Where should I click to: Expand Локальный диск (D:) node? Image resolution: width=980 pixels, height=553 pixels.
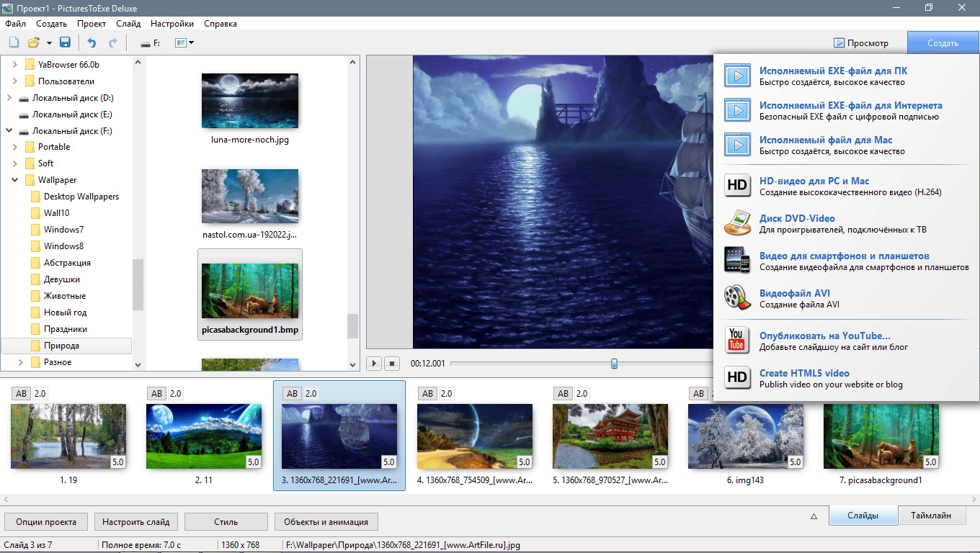(x=9, y=98)
